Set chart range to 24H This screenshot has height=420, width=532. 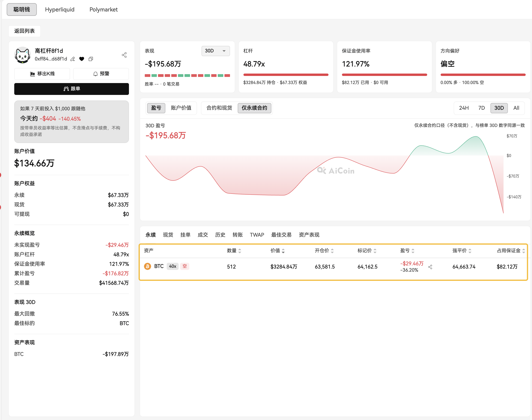(464, 108)
